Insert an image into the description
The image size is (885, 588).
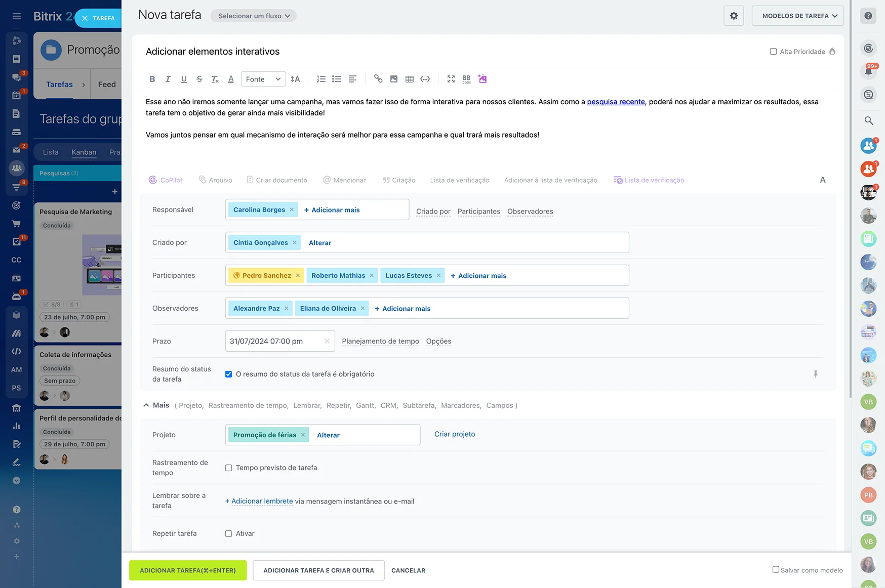(x=394, y=79)
